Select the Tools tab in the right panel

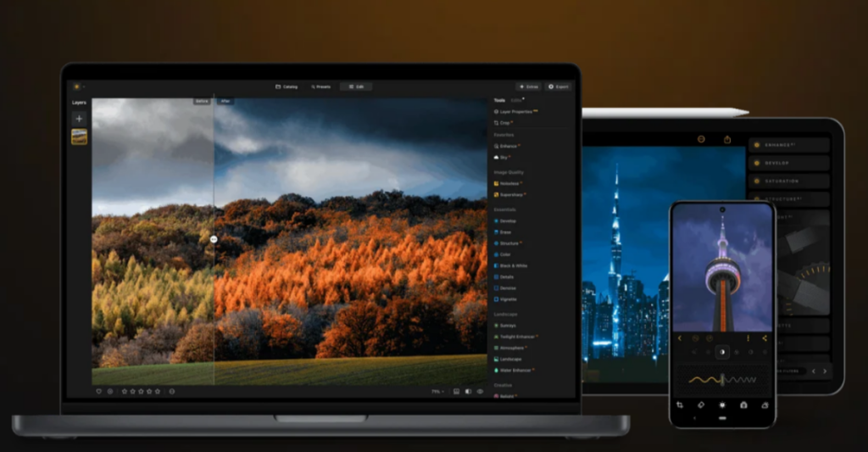pyautogui.click(x=499, y=100)
